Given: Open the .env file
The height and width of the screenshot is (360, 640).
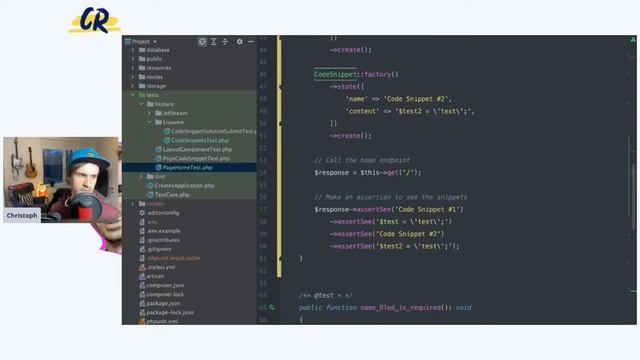Looking at the screenshot, I should point(148,222).
